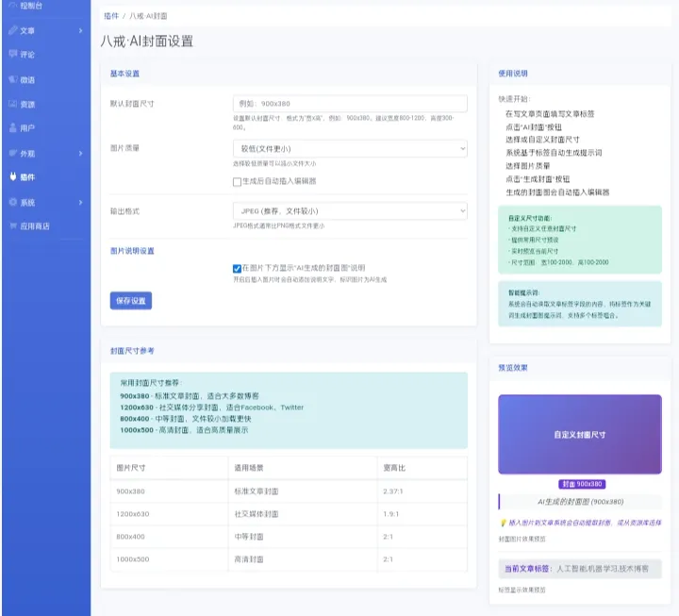Click the 自定义封面尺寸 preview image
679x616 pixels.
tap(580, 434)
